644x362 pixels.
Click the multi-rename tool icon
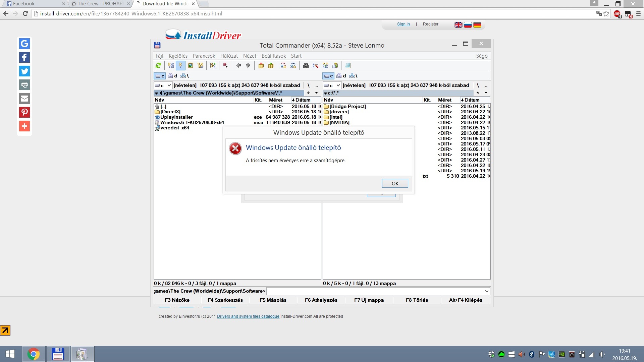316,66
